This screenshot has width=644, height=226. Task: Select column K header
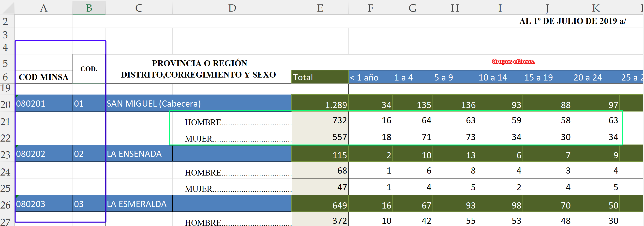pyautogui.click(x=596, y=8)
